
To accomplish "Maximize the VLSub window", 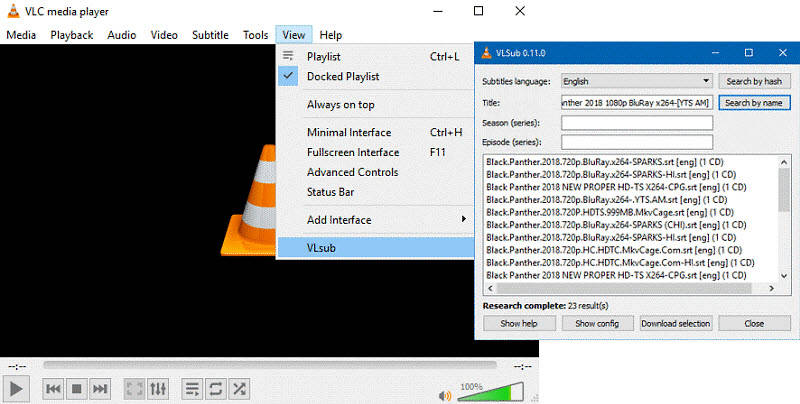I will coord(748,53).
